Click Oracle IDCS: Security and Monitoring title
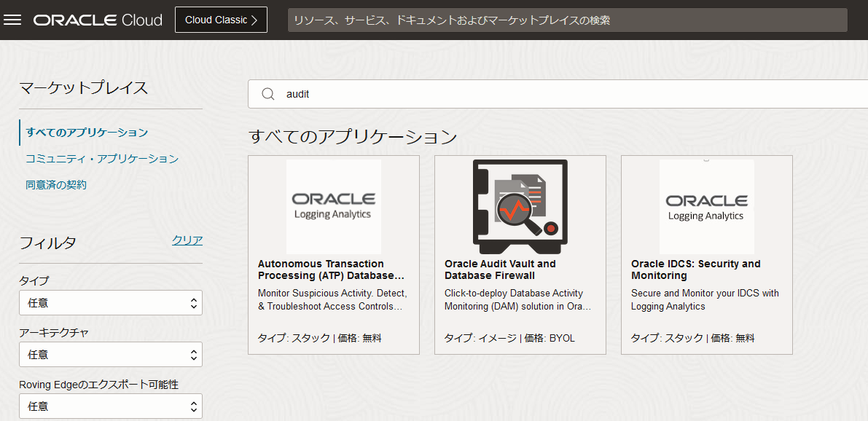Screen dimensions: 868x421 696,269
